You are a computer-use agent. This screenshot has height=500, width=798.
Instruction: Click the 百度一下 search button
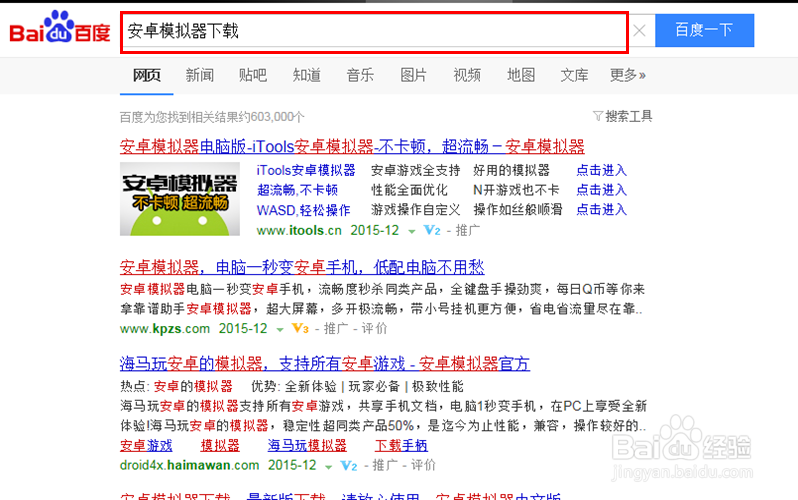click(704, 30)
